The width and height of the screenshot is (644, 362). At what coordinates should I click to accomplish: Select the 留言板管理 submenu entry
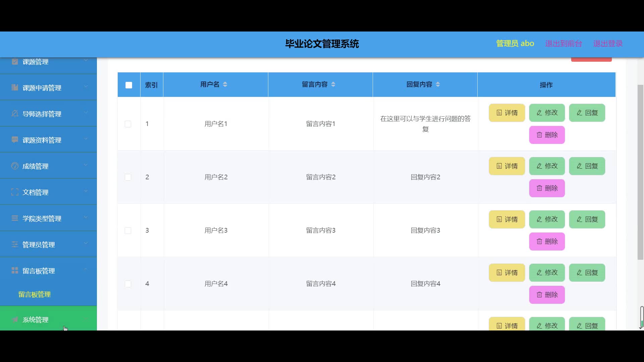pos(35,294)
